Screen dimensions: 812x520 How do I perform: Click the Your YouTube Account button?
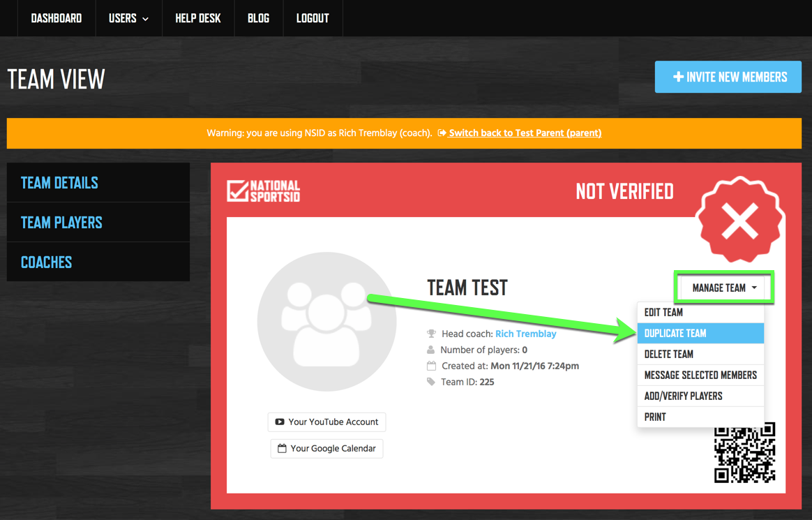point(326,422)
